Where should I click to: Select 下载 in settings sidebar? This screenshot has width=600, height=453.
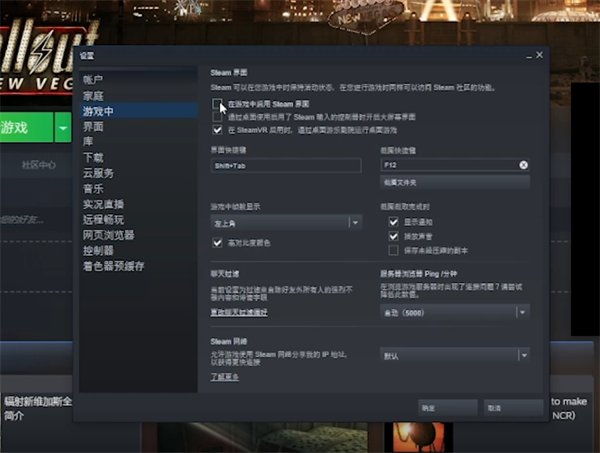pyautogui.click(x=93, y=157)
